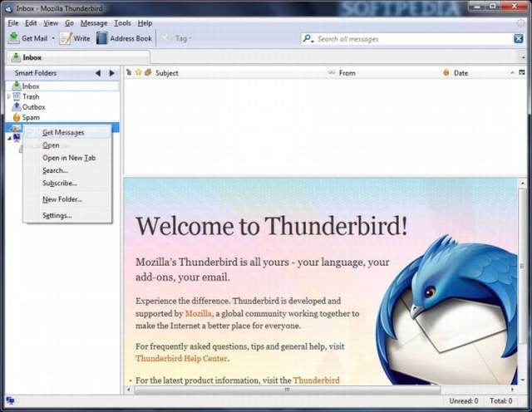Select Subscribe... in the context menu
This screenshot has height=412, width=532.
pos(60,183)
